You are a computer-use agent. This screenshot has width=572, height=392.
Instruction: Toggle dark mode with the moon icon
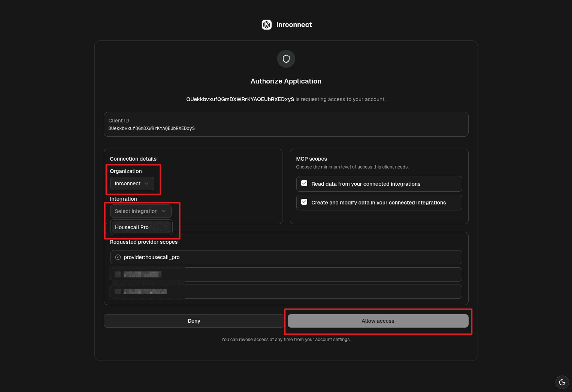pyautogui.click(x=562, y=382)
